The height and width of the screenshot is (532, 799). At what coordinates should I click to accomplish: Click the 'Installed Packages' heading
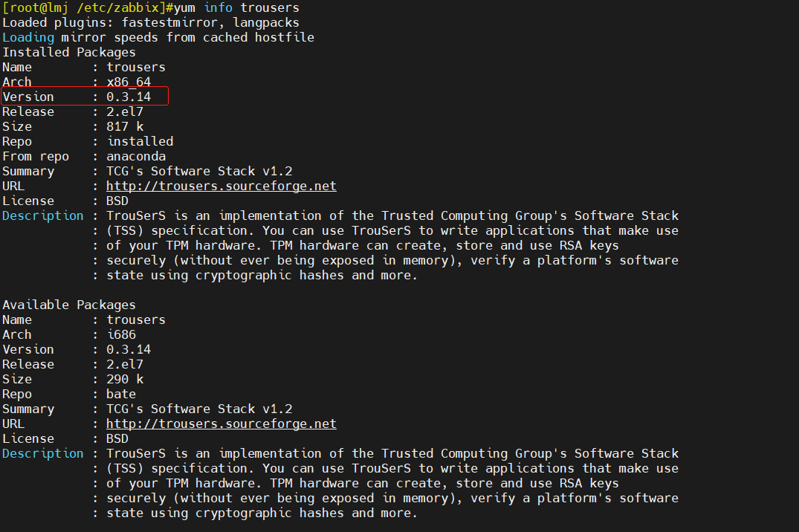pos(69,53)
